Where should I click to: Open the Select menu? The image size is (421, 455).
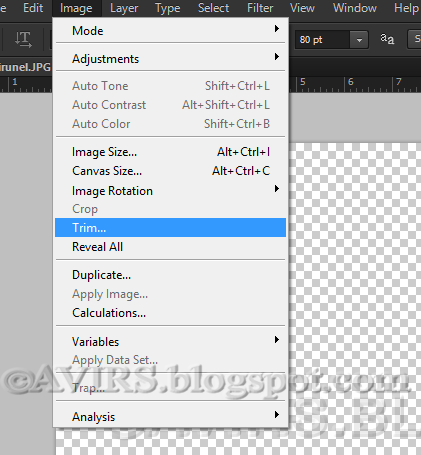[x=213, y=8]
